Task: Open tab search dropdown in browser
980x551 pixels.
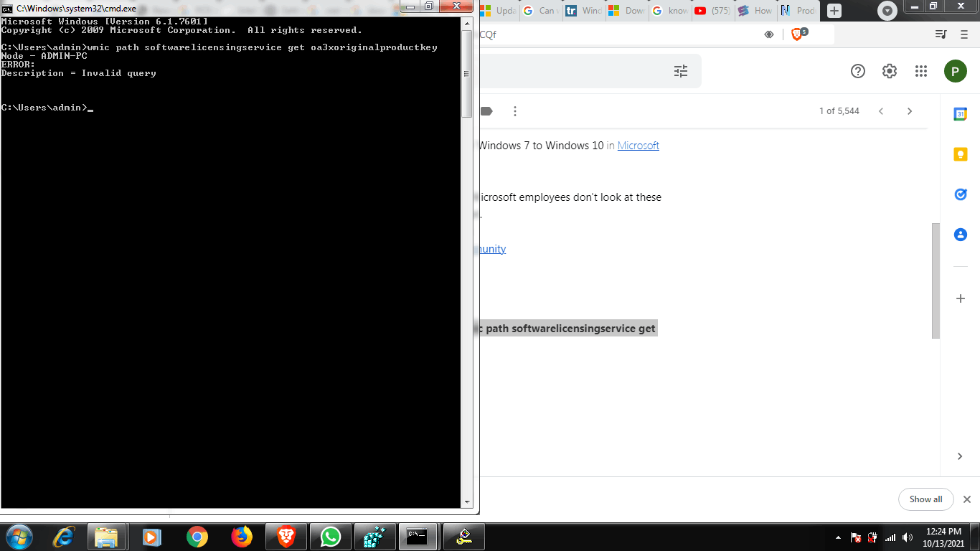Action: pyautogui.click(x=887, y=11)
